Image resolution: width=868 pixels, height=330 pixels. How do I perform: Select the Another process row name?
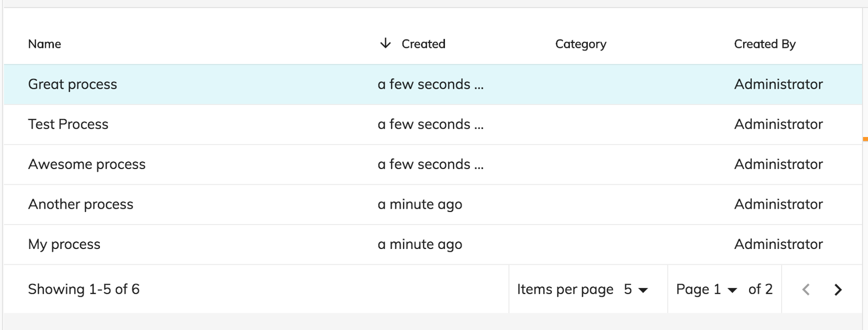point(81,204)
